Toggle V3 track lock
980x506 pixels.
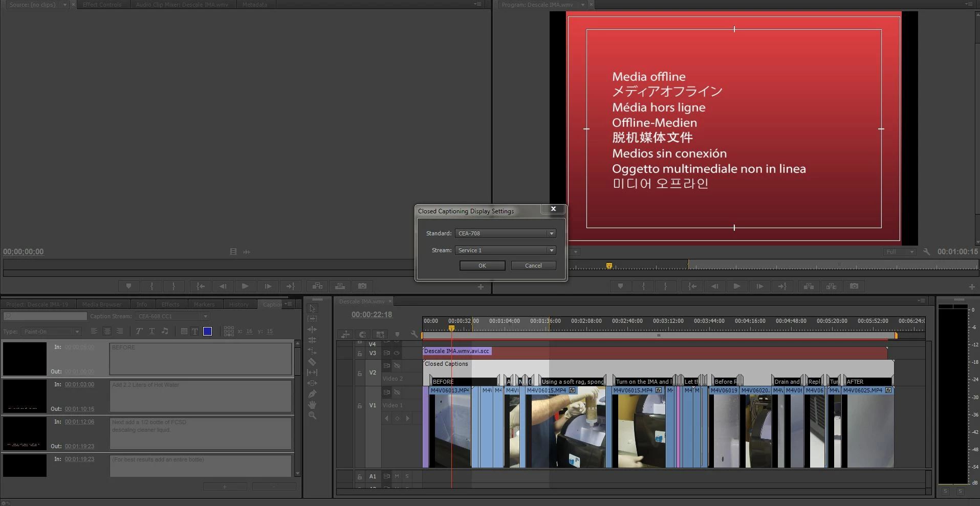pos(360,353)
